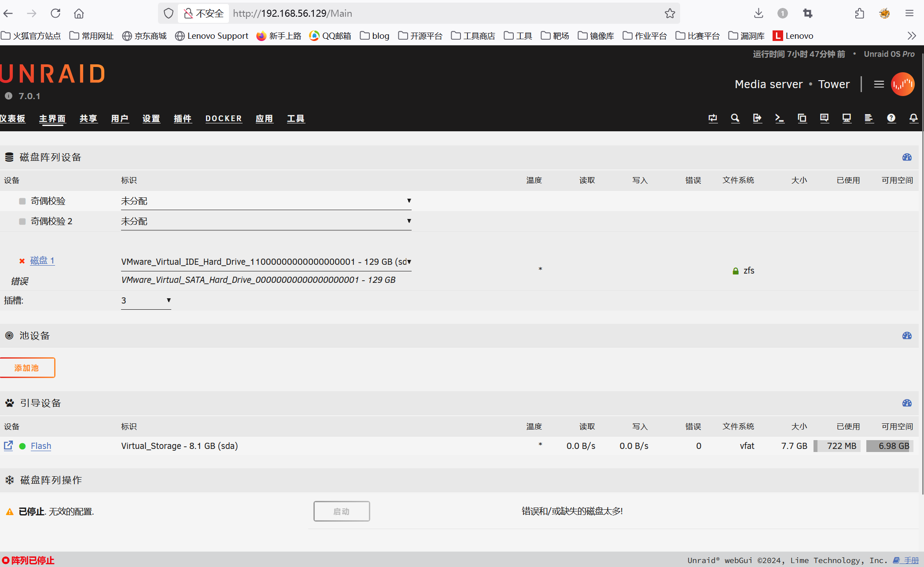Expand the Parity 2 device dropdown
The image size is (924, 567).
(266, 221)
